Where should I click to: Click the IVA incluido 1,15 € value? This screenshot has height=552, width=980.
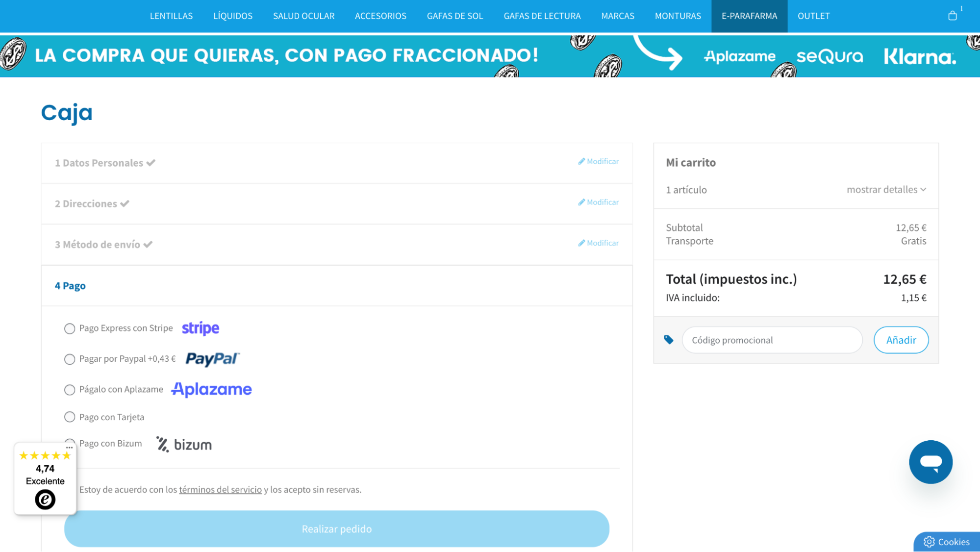[913, 298]
